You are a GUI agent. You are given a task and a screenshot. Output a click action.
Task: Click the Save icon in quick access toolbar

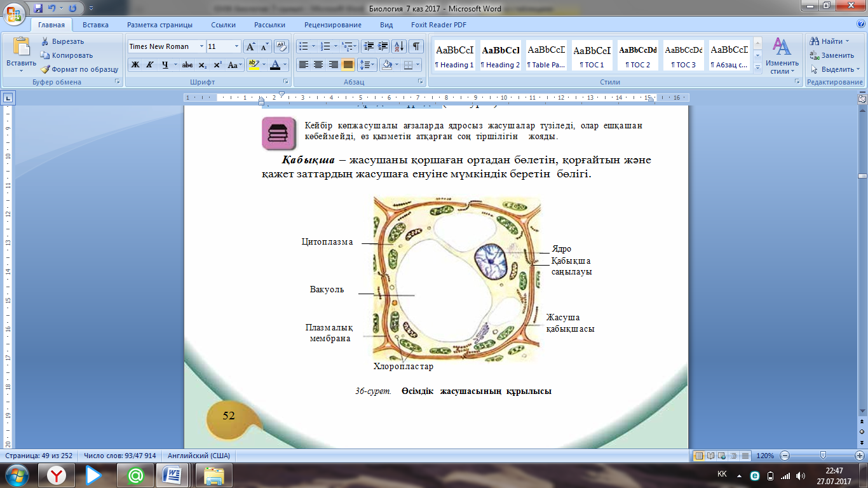coord(39,9)
